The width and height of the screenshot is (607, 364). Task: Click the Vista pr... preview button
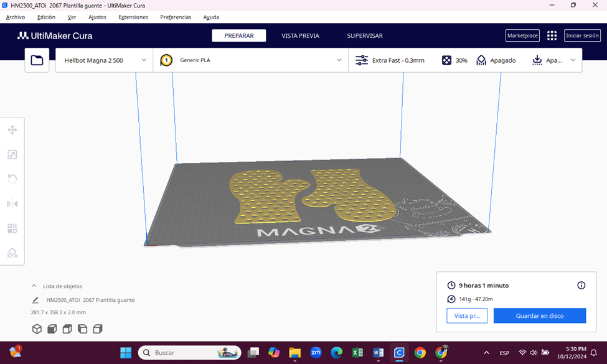pos(467,315)
